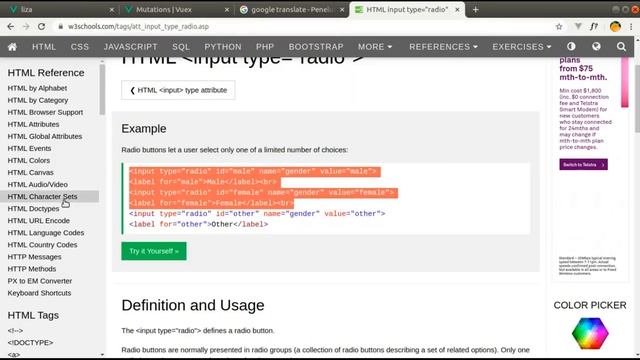Open HTML by Alphabet link

pyautogui.click(x=37, y=88)
